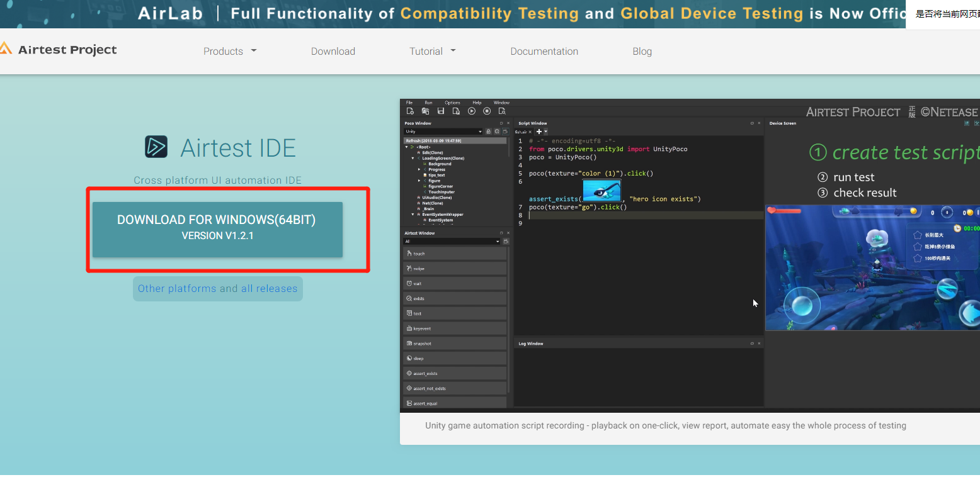Click the snapshot command button
Image resolution: width=980 pixels, height=487 pixels.
point(455,344)
